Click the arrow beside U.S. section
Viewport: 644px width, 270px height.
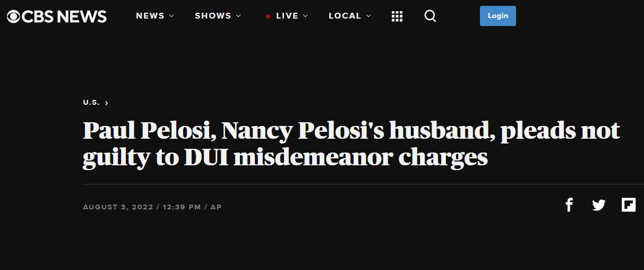pos(107,103)
